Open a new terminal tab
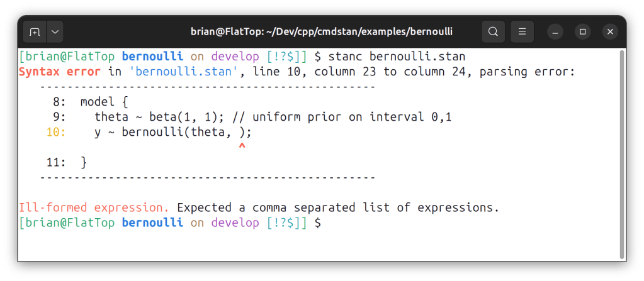 [x=35, y=31]
